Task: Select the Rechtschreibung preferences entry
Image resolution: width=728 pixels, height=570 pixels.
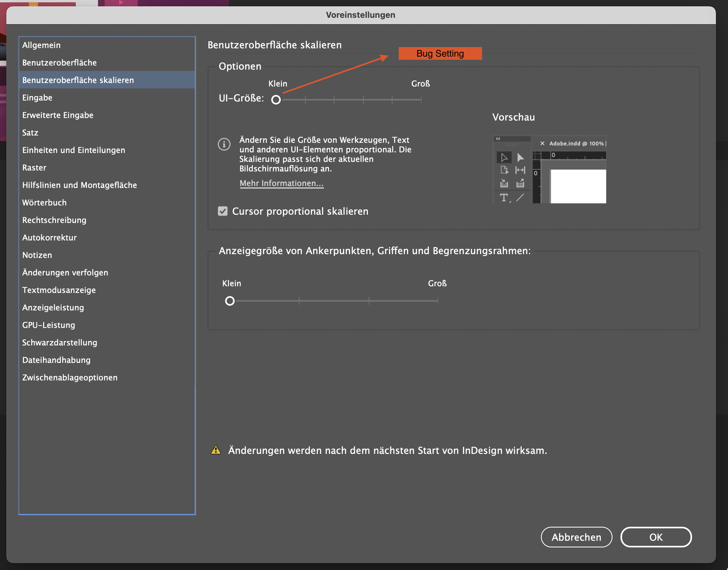Action: (54, 220)
